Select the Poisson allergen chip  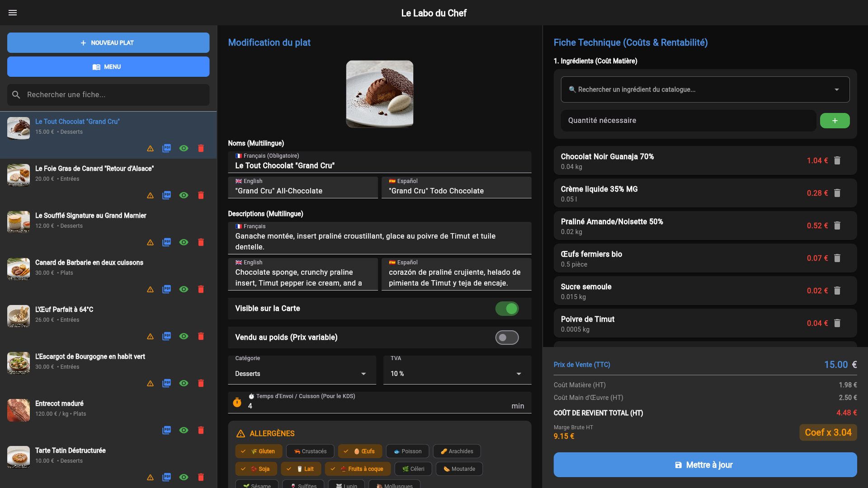tap(407, 451)
